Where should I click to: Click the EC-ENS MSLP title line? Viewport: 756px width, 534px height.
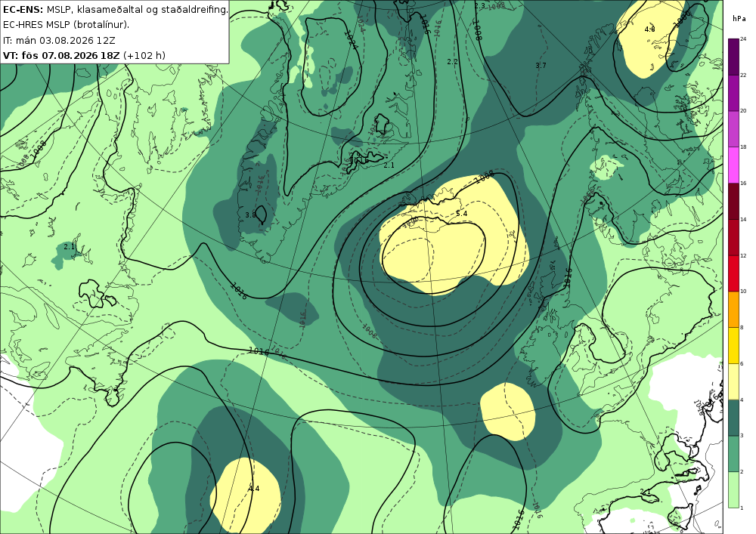(115, 10)
